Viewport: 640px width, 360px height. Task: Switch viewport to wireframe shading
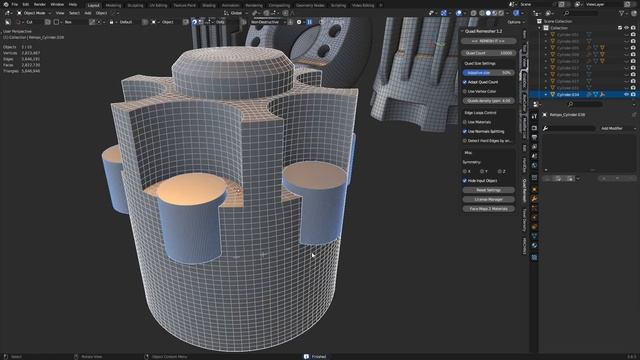point(482,13)
